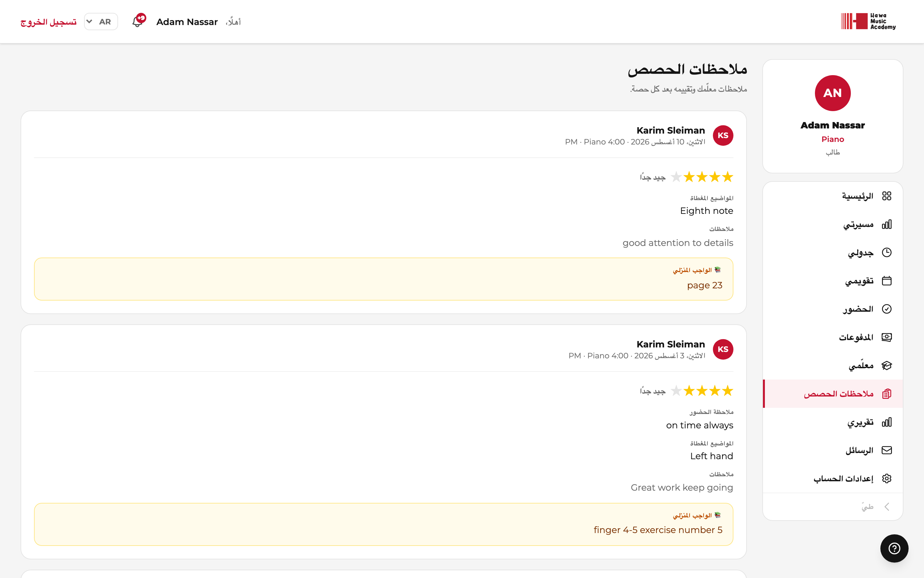Click the star rating on the 10 أغسطس note

click(702, 177)
